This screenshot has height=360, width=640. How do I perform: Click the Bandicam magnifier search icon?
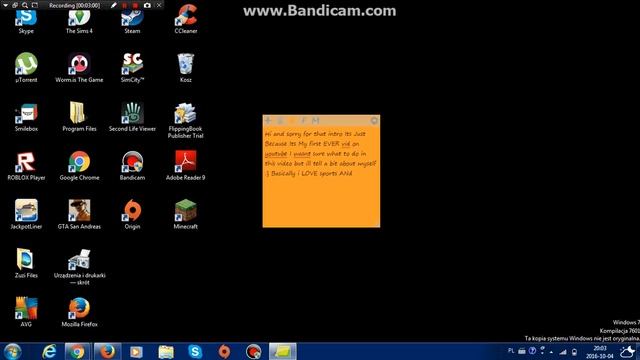tap(25, 5)
